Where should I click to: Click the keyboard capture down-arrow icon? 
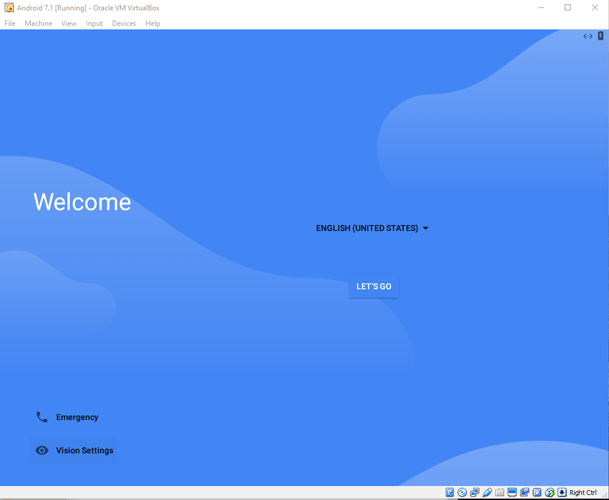(562, 492)
